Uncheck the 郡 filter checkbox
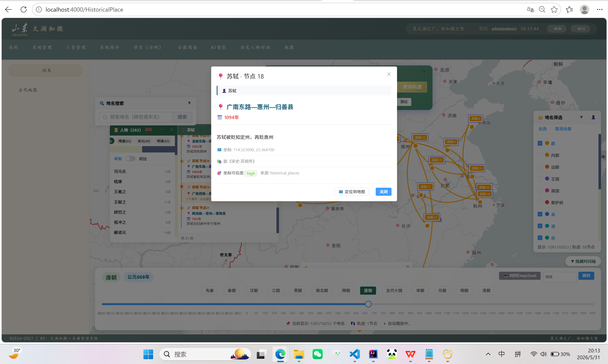This screenshot has width=608, height=364. click(x=540, y=143)
